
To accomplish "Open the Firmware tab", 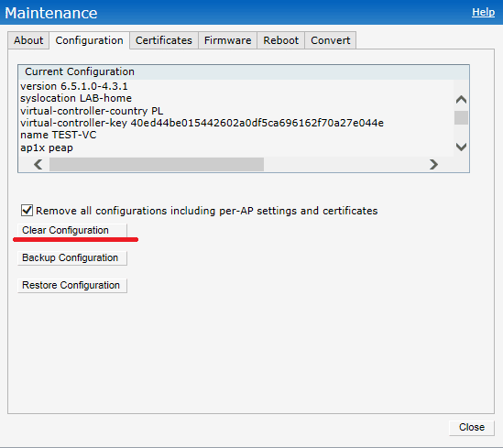I will 227,40.
